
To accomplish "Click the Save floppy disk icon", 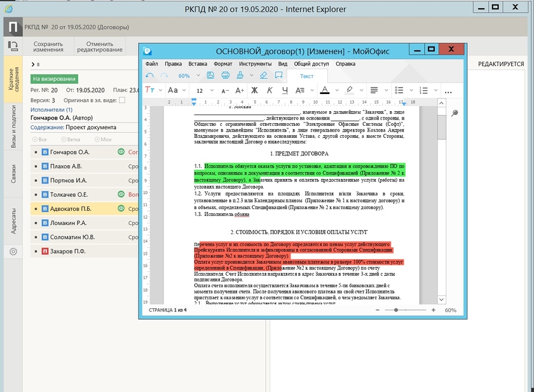I will click(x=210, y=76).
